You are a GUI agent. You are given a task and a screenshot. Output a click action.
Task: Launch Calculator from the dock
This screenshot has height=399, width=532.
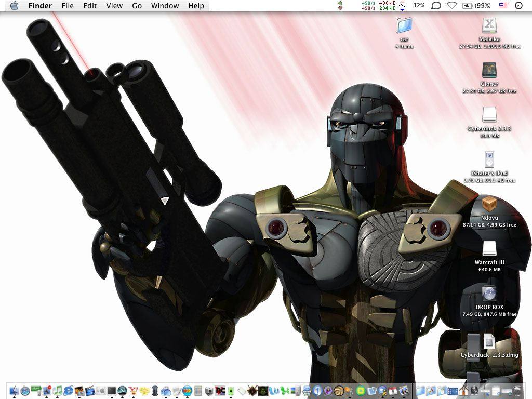pyautogui.click(x=198, y=391)
